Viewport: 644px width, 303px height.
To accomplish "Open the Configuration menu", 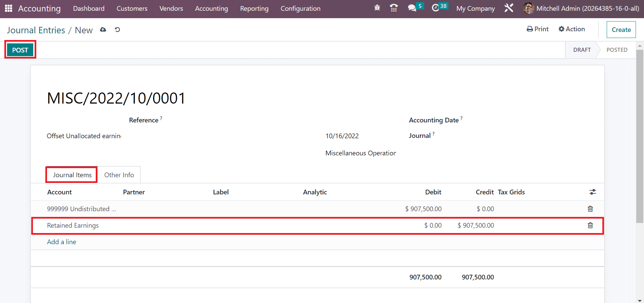I will coord(301,8).
